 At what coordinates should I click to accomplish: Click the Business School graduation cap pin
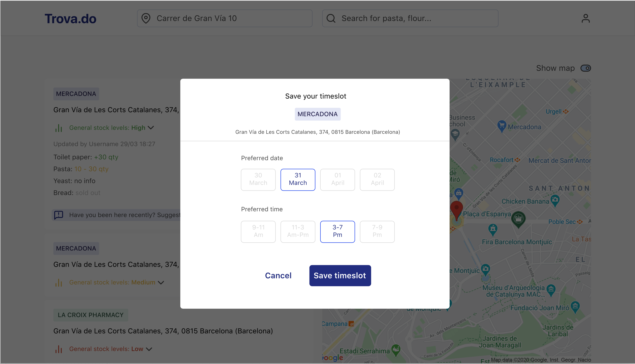[455, 135]
